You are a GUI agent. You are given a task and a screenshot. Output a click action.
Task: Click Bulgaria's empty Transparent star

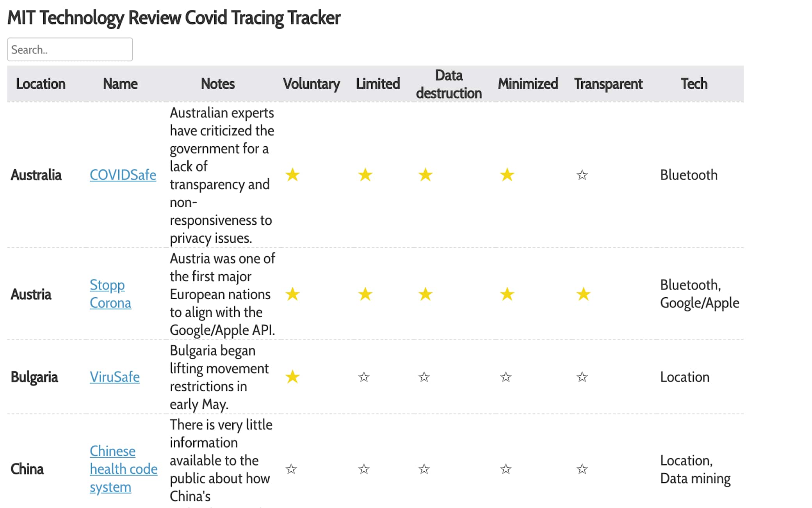[x=582, y=377]
